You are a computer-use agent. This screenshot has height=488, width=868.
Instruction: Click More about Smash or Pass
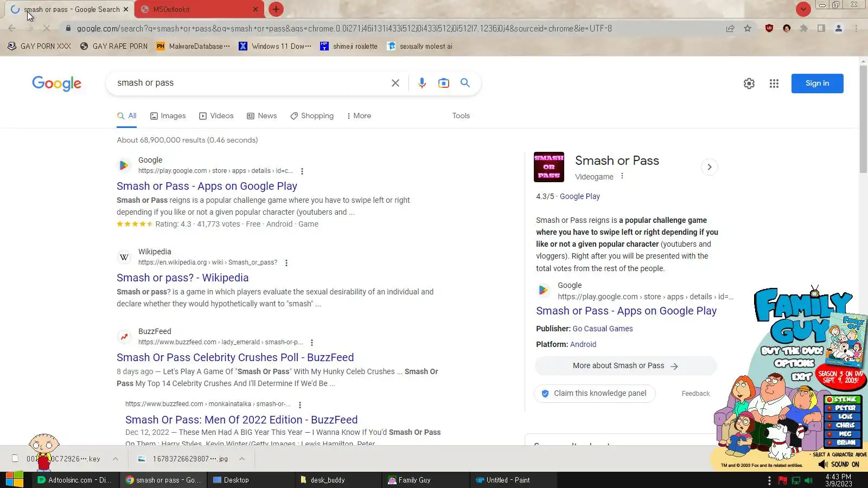626,366
